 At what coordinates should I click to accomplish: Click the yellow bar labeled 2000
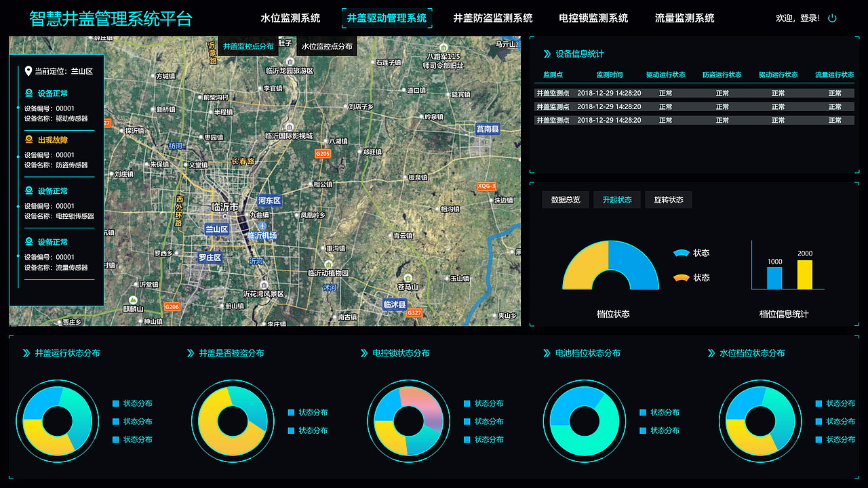coord(805,274)
